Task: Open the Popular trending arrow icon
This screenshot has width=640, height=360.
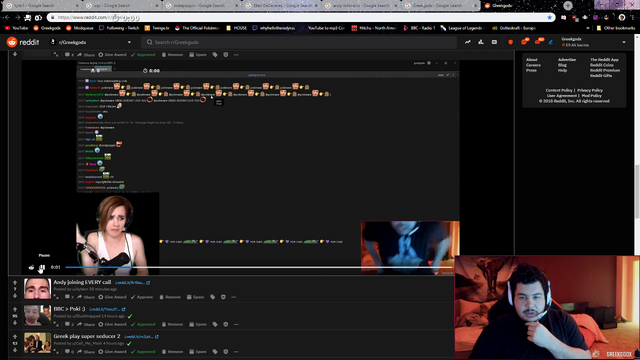Action: (x=468, y=42)
